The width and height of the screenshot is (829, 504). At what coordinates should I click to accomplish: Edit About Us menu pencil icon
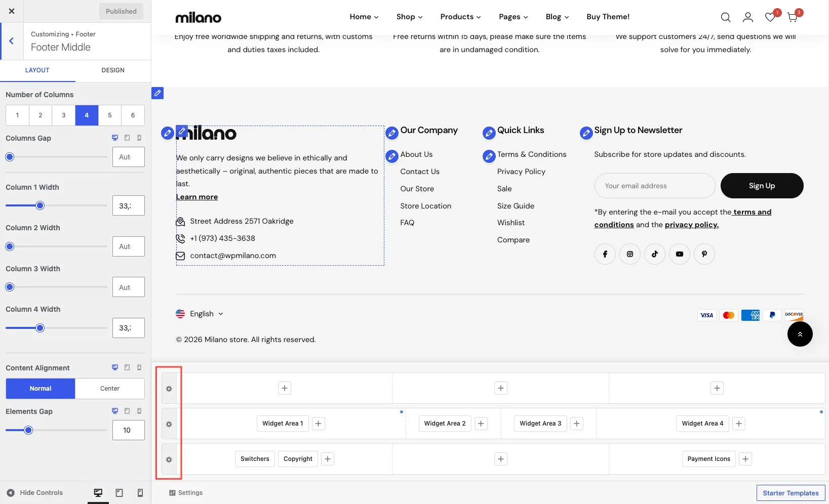(x=392, y=156)
